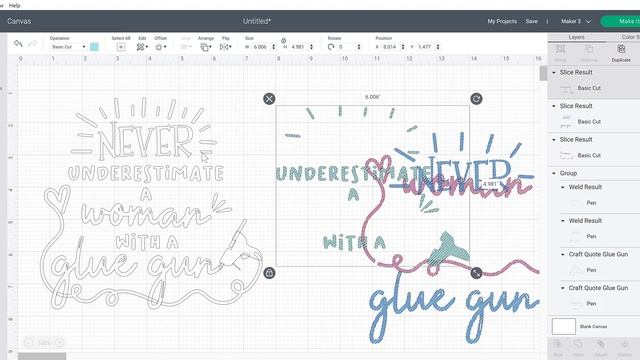Select second Slice Result Basic Cut thumbnail

pos(566,122)
